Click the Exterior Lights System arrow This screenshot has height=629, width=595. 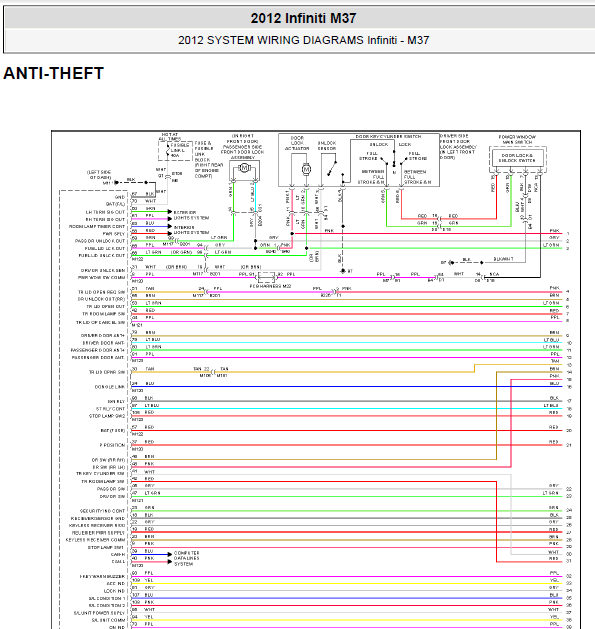coord(170,211)
